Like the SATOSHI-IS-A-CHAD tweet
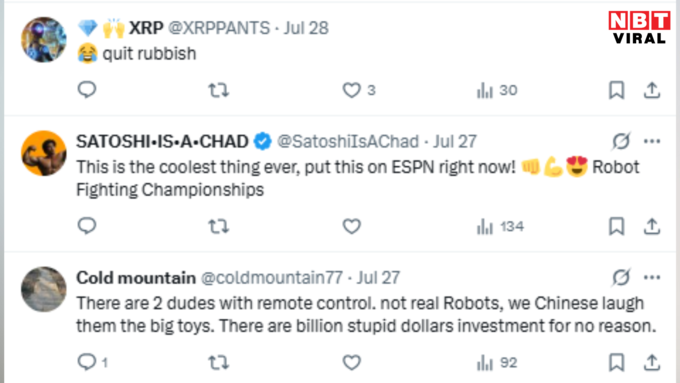Screen dimensions: 680x383 [352, 226]
